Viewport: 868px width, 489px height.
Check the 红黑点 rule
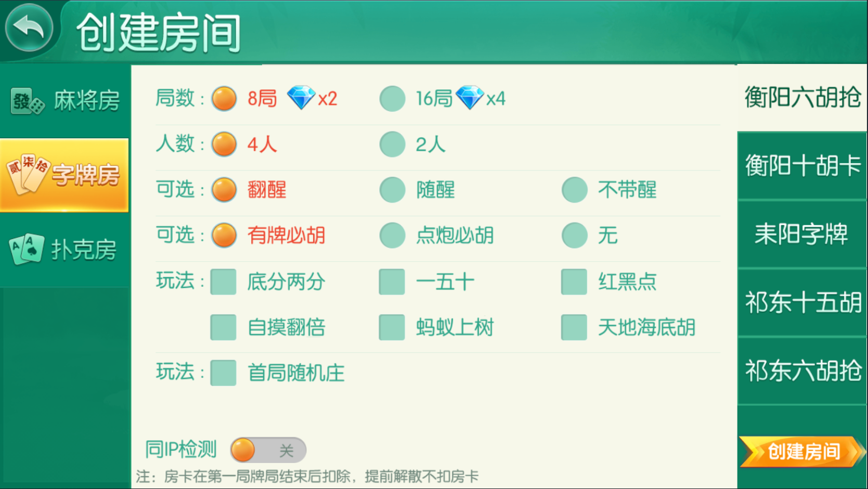pos(574,282)
